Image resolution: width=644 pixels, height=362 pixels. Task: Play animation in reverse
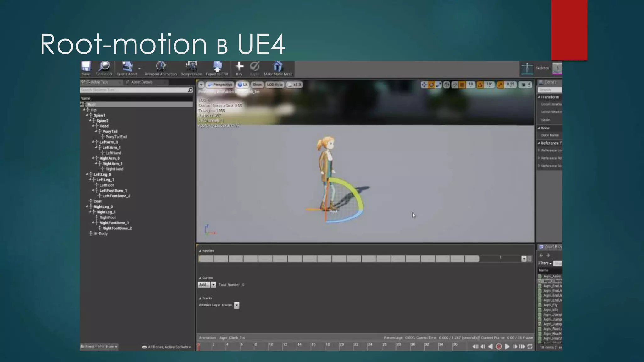(490, 347)
